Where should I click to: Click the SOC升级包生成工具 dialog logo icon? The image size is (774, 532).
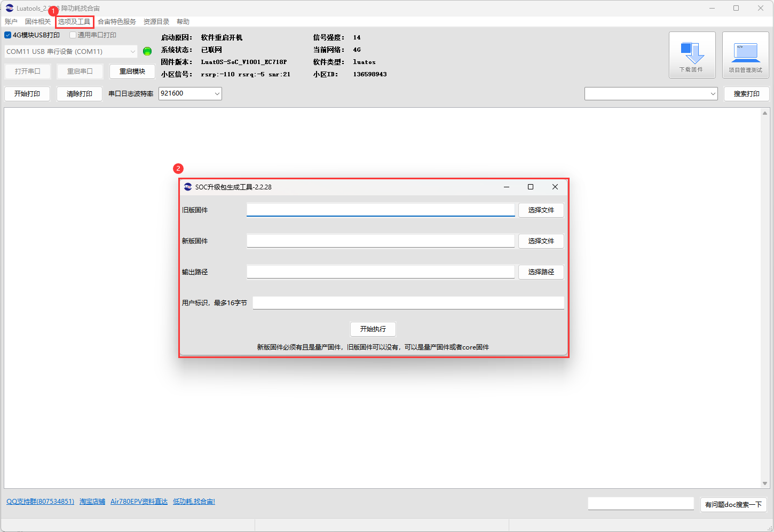click(188, 187)
